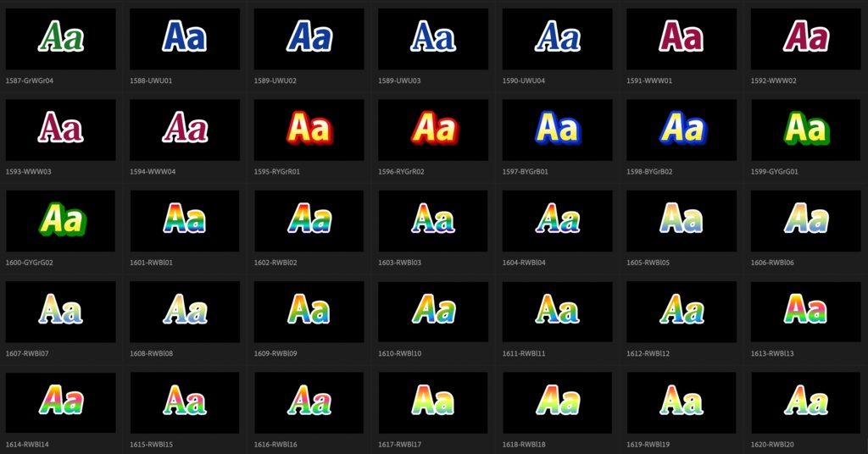This screenshot has width=868, height=454.
Task: Pick the 1589-UWU03 preset thumbnail
Action: pos(433,39)
